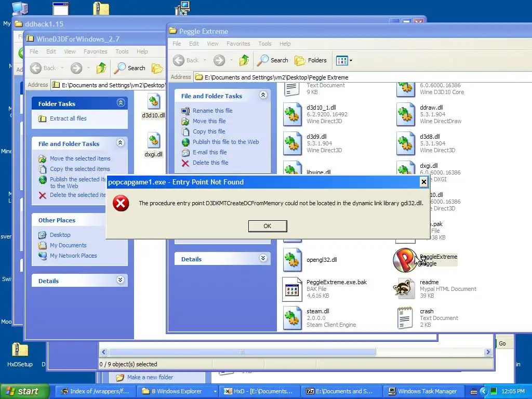
Task: Open Desktop from Other Places
Action: (x=60, y=235)
